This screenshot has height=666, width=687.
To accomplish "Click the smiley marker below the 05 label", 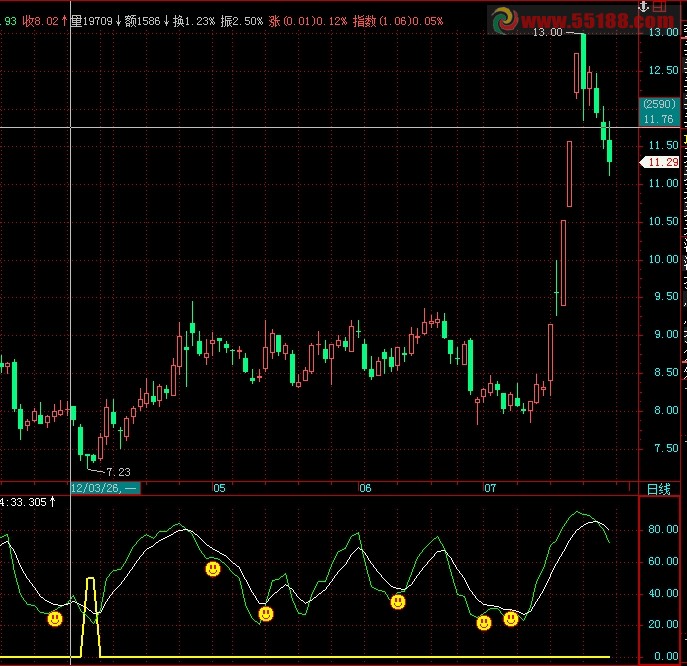I will pos(266,613).
